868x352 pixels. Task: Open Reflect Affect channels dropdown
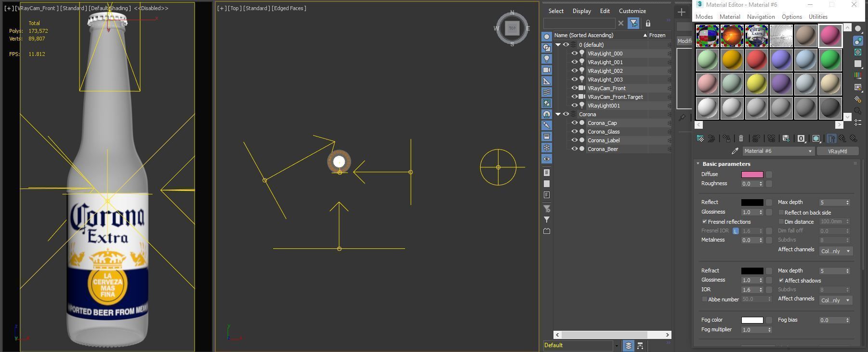pyautogui.click(x=836, y=251)
